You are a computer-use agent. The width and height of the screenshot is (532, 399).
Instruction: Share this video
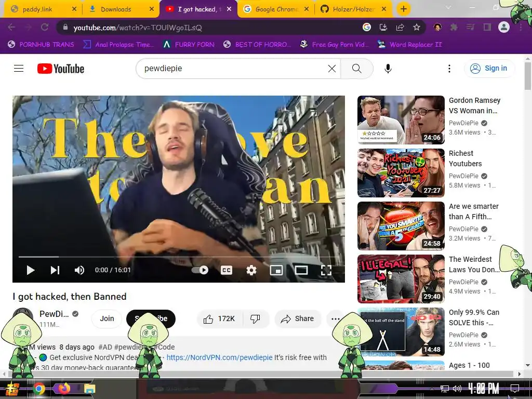click(298, 318)
